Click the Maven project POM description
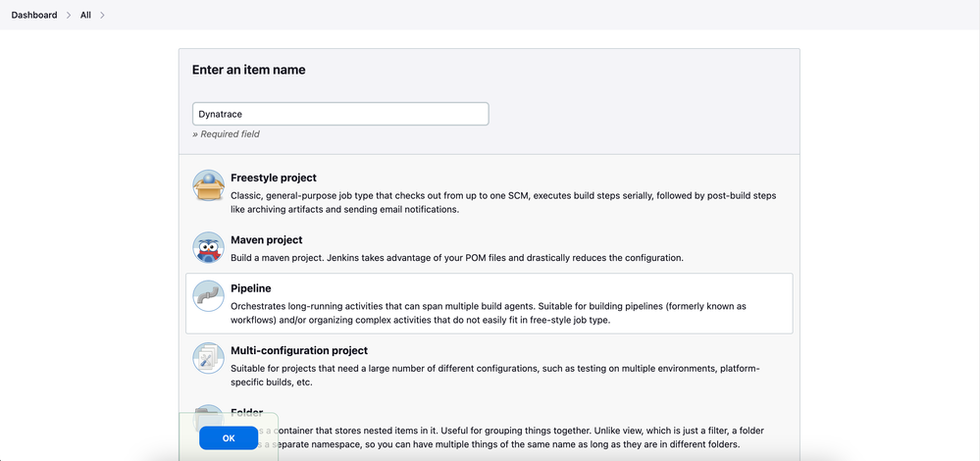 pyautogui.click(x=457, y=258)
